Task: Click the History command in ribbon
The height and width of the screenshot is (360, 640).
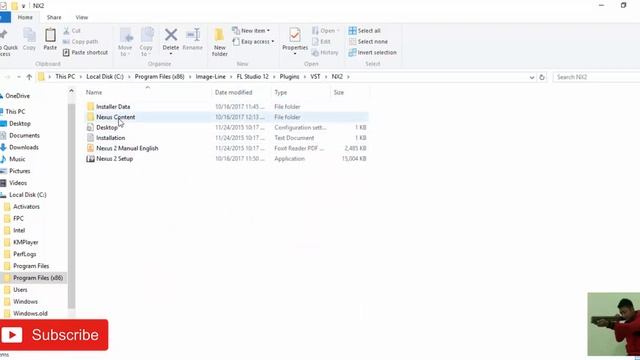Action: (325, 53)
